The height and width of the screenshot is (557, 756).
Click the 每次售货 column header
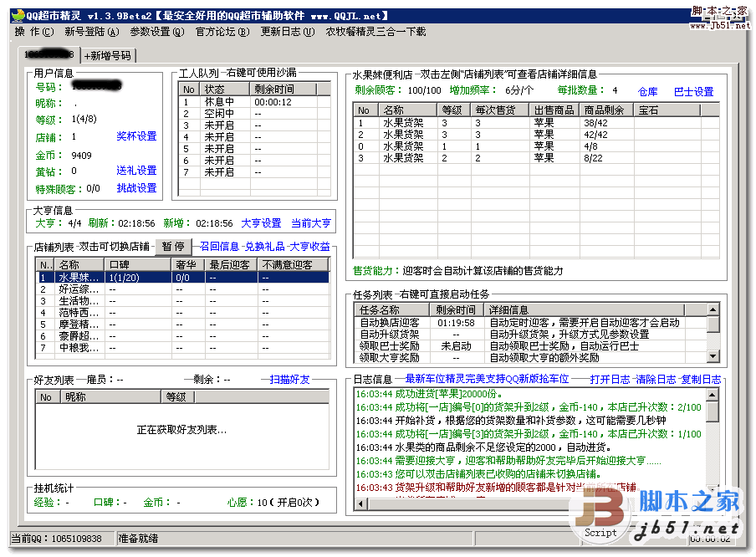tap(500, 110)
